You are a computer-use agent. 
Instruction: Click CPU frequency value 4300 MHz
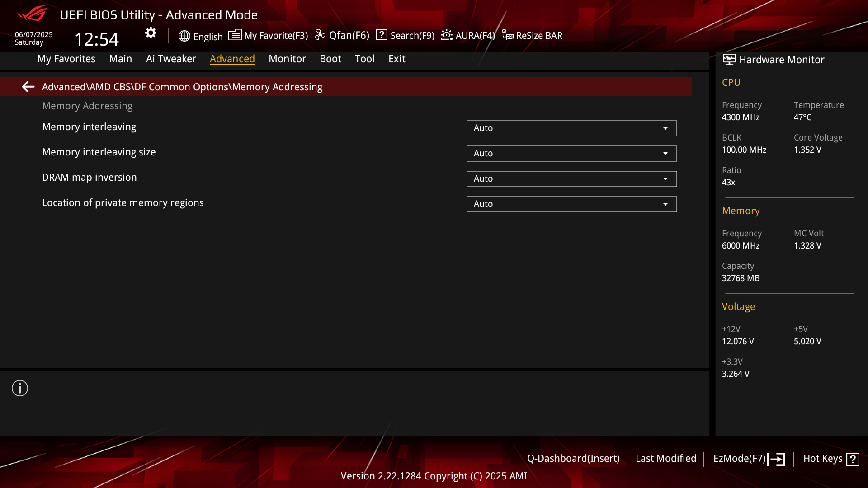741,117
